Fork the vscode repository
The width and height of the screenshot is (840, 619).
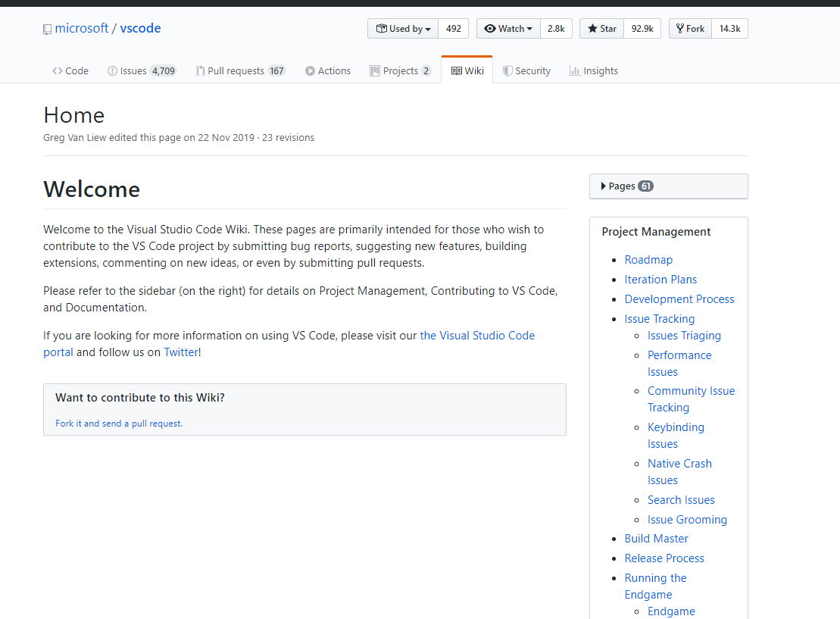(691, 29)
